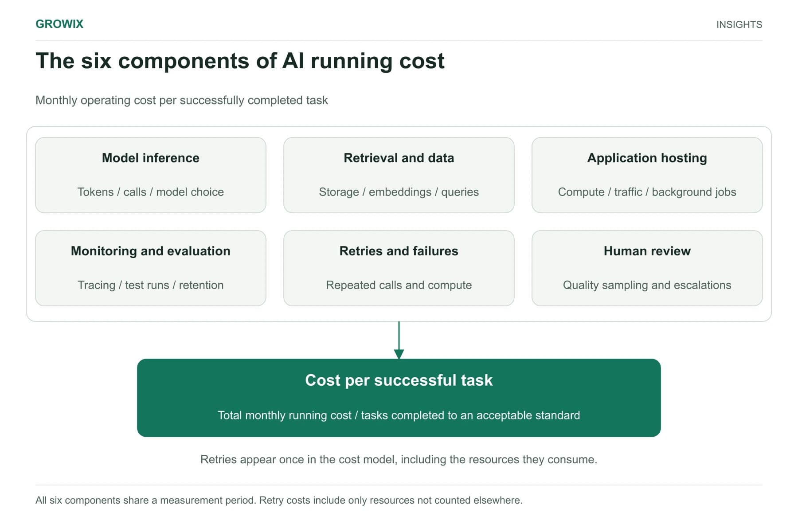Select the 'Retrieval and data' card heading
This screenshot has width=798, height=532.
399,158
